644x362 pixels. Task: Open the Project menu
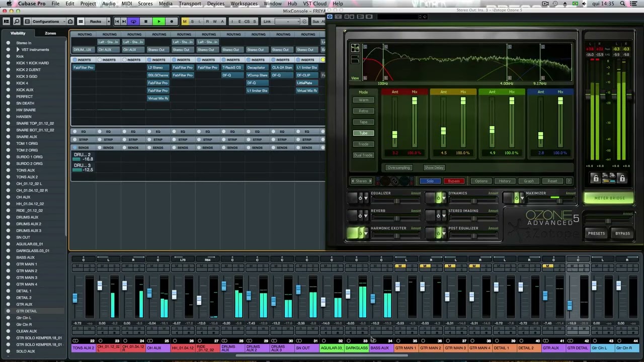click(x=88, y=4)
